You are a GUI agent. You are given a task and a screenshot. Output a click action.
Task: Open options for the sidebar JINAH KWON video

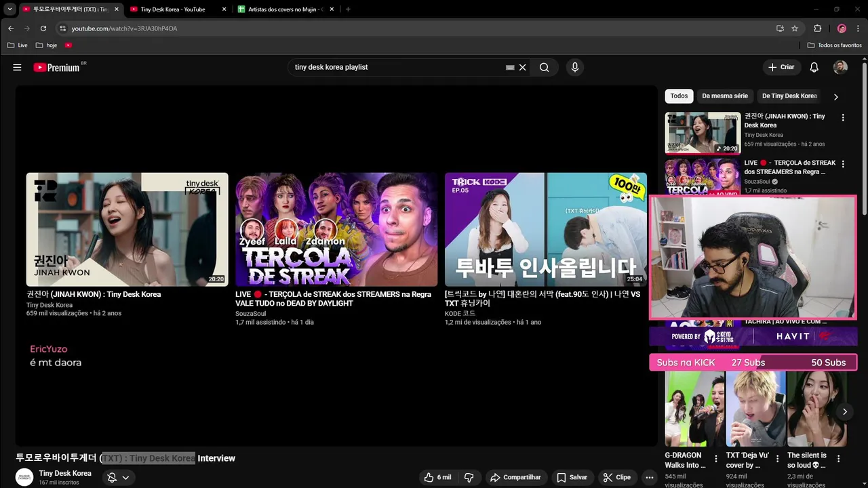coord(843,117)
